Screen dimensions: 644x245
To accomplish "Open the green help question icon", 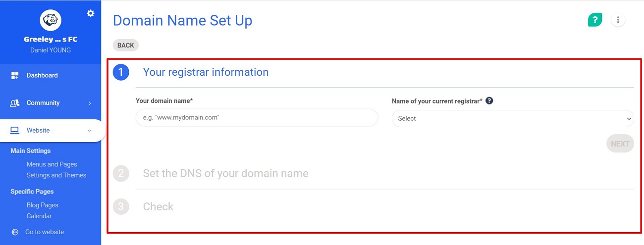I will [x=595, y=20].
